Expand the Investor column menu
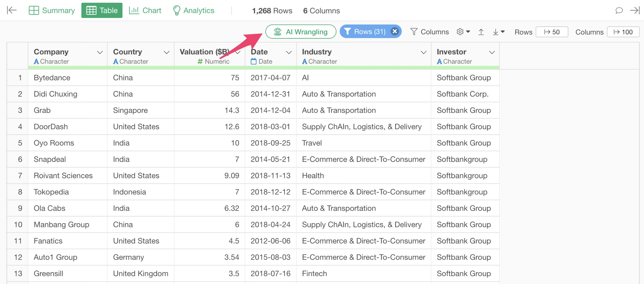 coord(492,52)
